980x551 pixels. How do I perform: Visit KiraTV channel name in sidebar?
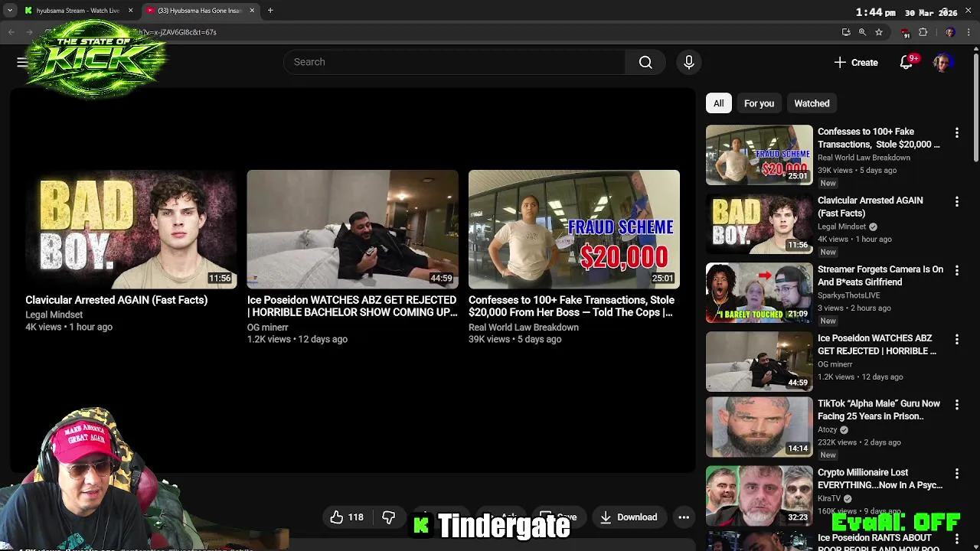pyautogui.click(x=829, y=499)
